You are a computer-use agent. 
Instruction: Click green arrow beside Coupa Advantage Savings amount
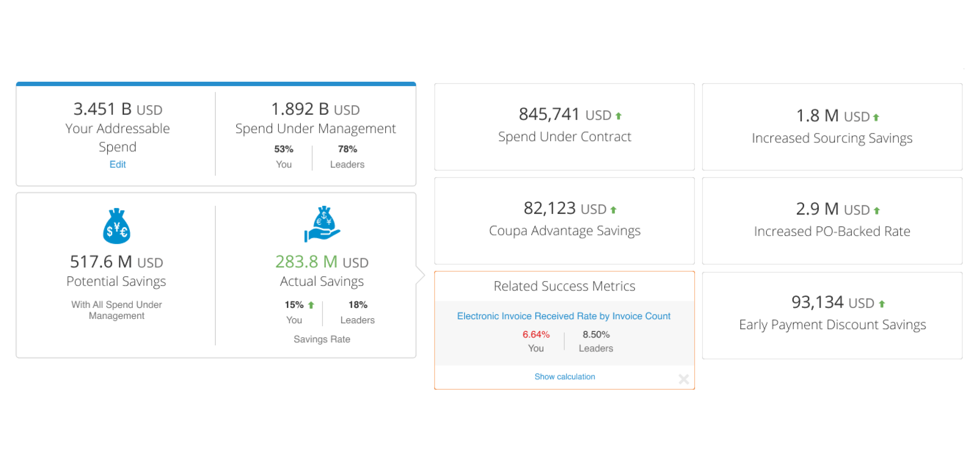(613, 210)
